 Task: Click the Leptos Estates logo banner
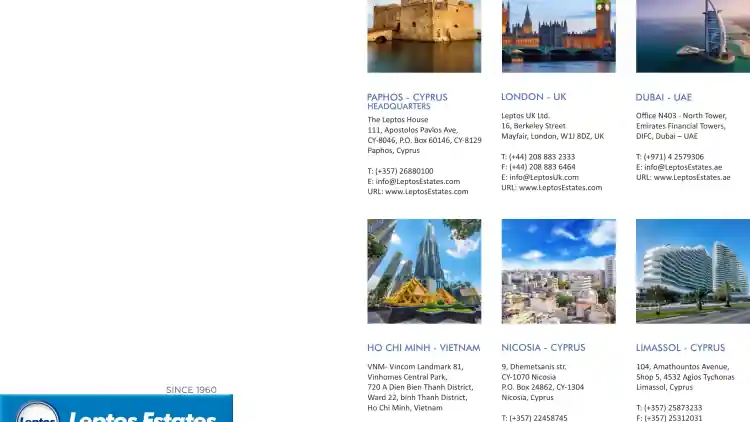[x=116, y=409]
